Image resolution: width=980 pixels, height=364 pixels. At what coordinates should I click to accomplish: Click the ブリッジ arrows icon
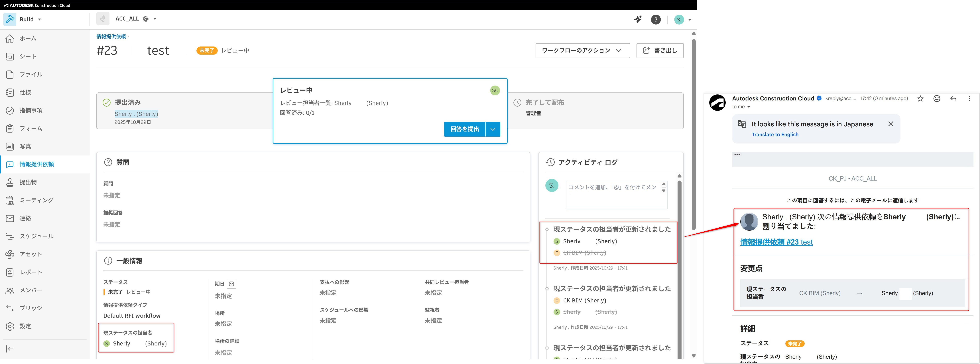coord(10,308)
